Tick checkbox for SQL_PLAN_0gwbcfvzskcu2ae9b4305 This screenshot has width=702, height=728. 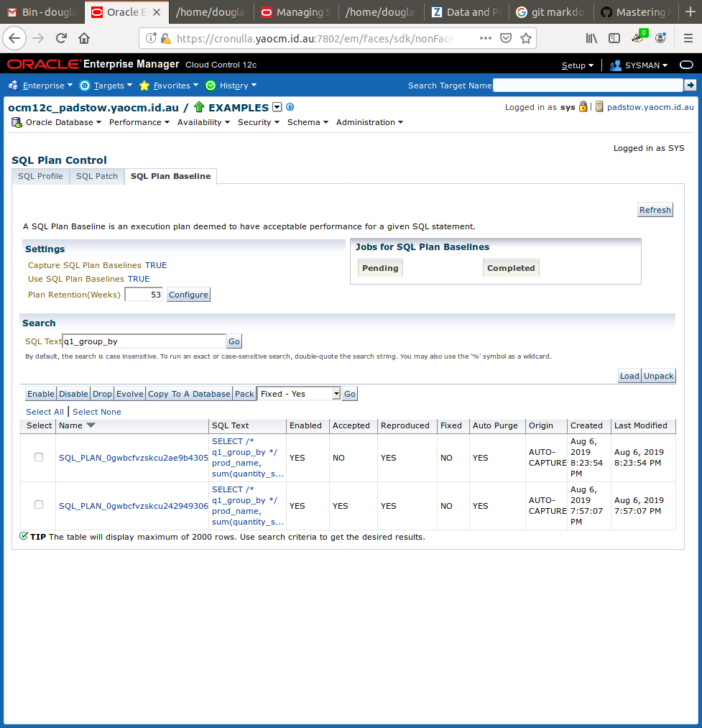(39, 457)
